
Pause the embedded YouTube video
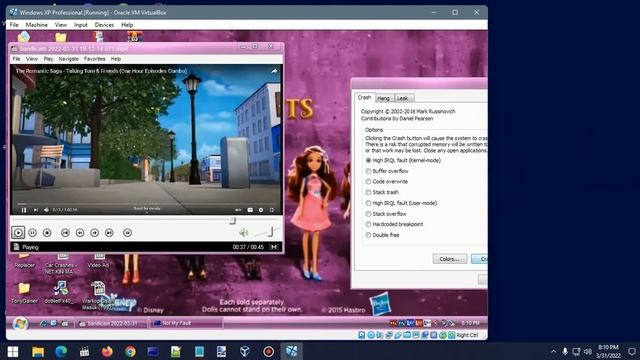(x=24, y=210)
